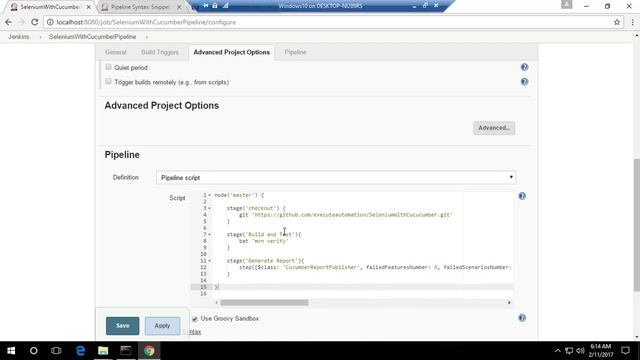Bookmark this page with star icon

pyautogui.click(x=617, y=22)
